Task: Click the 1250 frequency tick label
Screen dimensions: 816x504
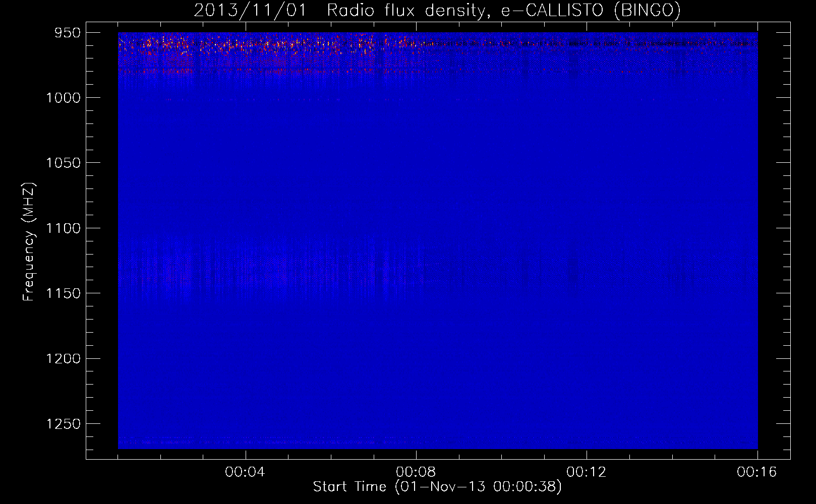Action: pyautogui.click(x=63, y=424)
